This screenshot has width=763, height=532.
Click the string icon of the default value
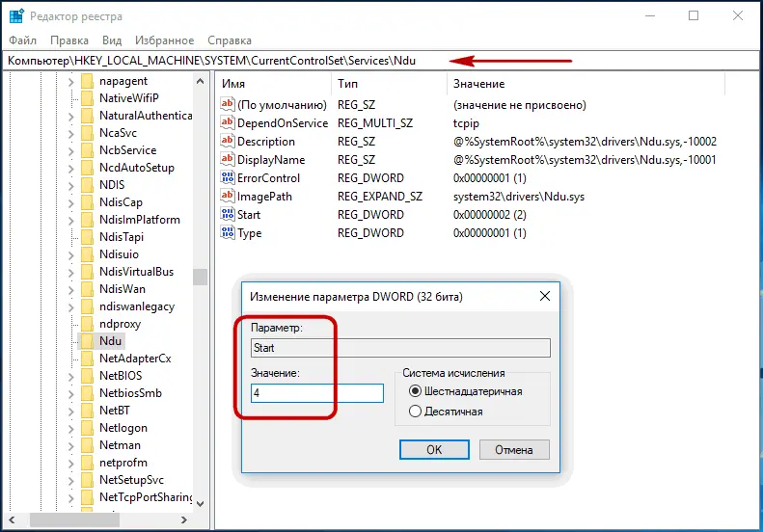coord(228,104)
